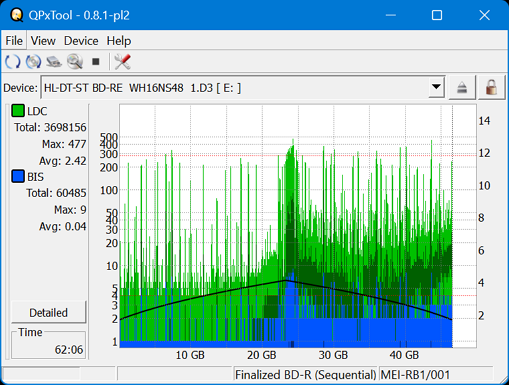Open the File menu
Screen dimensions: 509x385
coord(14,41)
